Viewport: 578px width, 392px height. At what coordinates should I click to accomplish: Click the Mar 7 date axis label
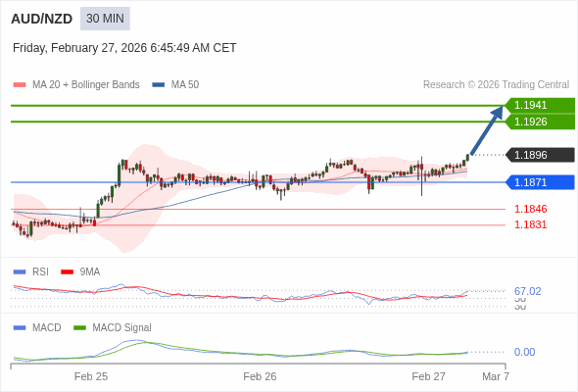[x=496, y=376]
